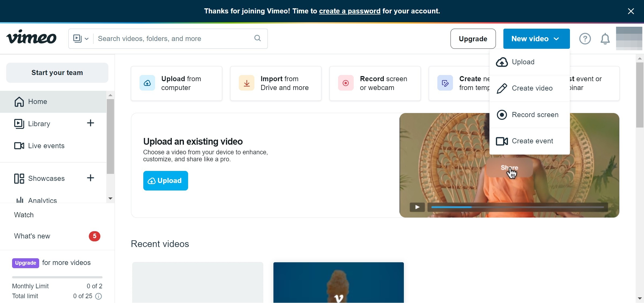The width and height of the screenshot is (644, 303).
Task: Click the Upload from computer cloud icon
Action: coord(147,83)
